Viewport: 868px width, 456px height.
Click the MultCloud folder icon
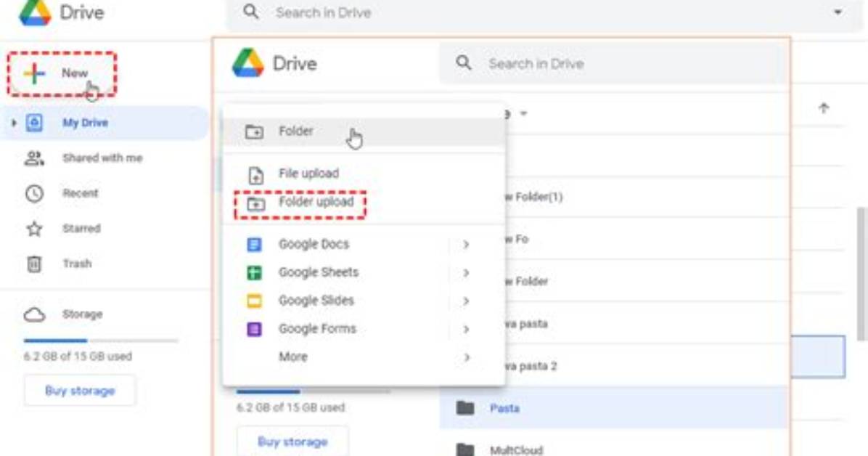(465, 449)
